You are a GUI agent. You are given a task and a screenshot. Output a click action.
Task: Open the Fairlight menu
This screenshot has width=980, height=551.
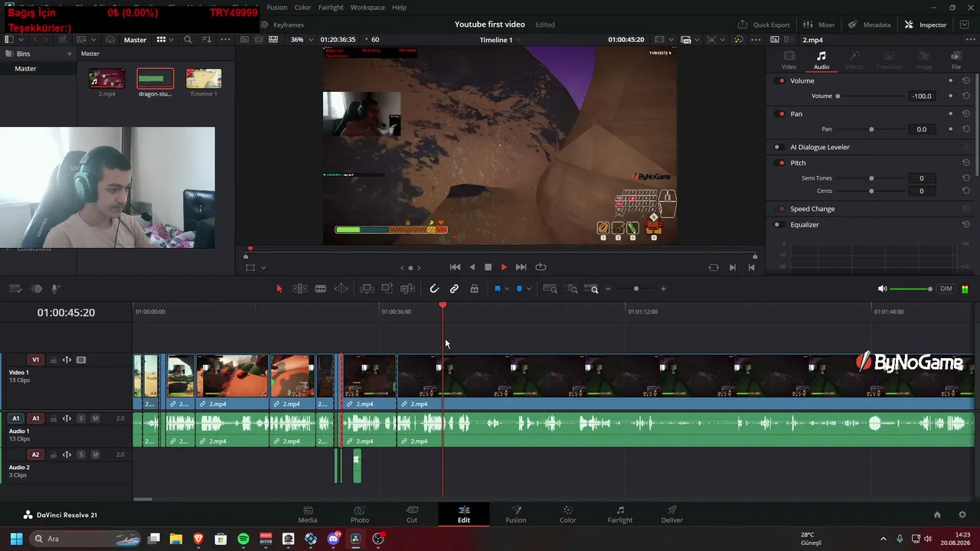[x=331, y=7]
